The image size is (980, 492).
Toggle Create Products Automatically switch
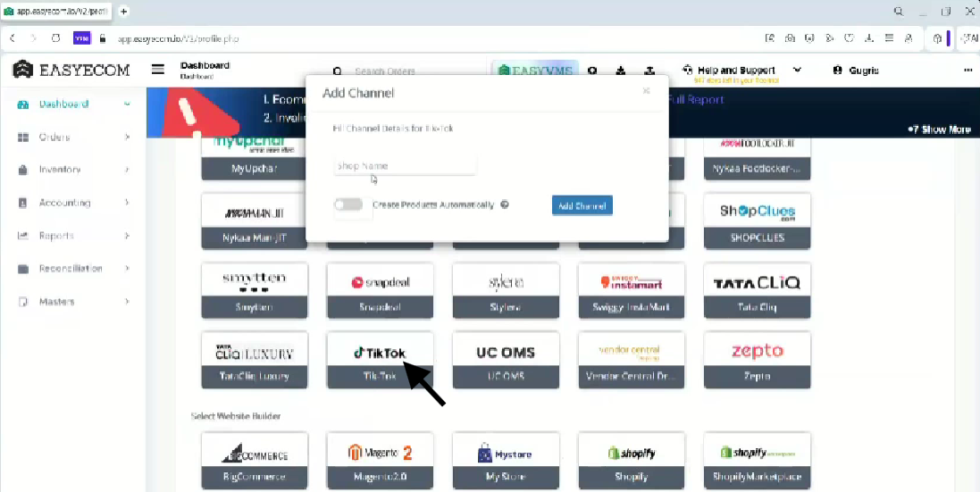click(x=348, y=205)
